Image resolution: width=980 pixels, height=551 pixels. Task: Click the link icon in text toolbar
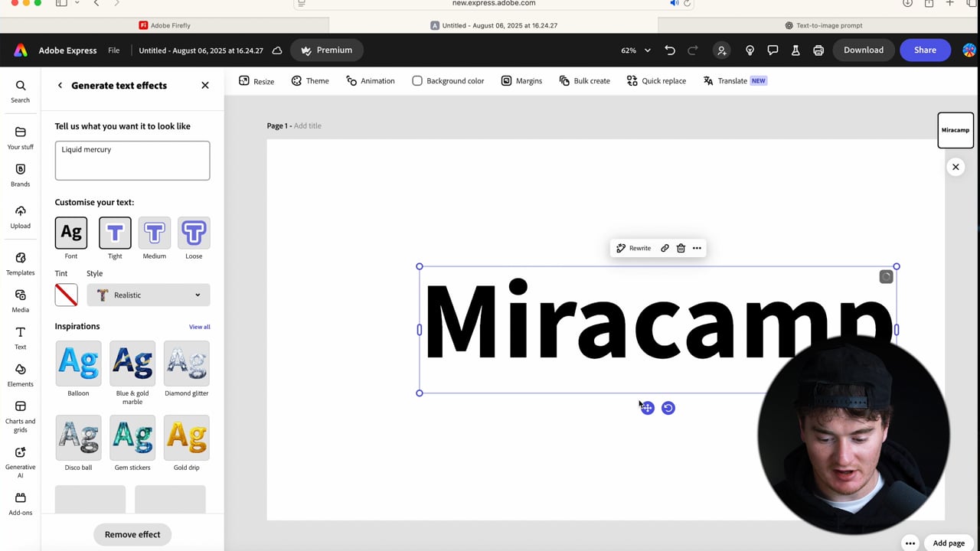pos(665,248)
